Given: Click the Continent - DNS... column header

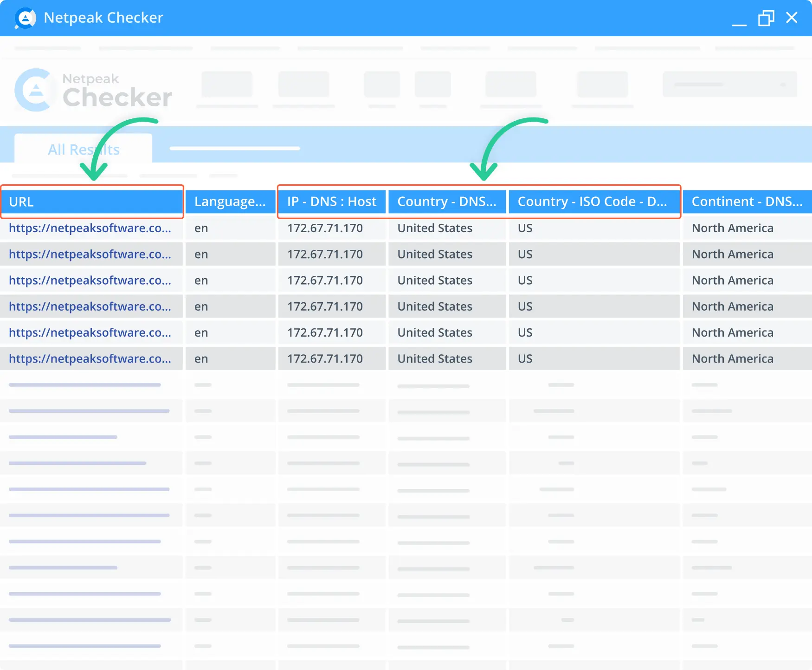Looking at the screenshot, I should click(x=747, y=202).
